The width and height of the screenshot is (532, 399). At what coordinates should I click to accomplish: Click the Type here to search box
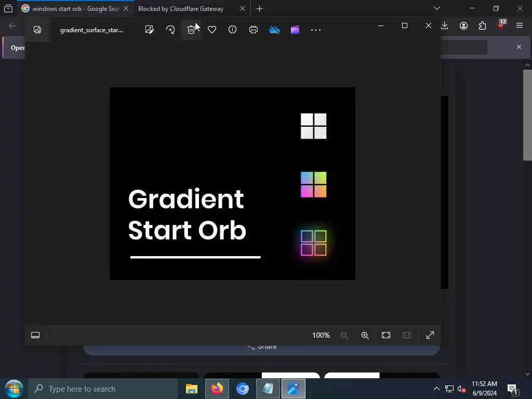click(103, 389)
